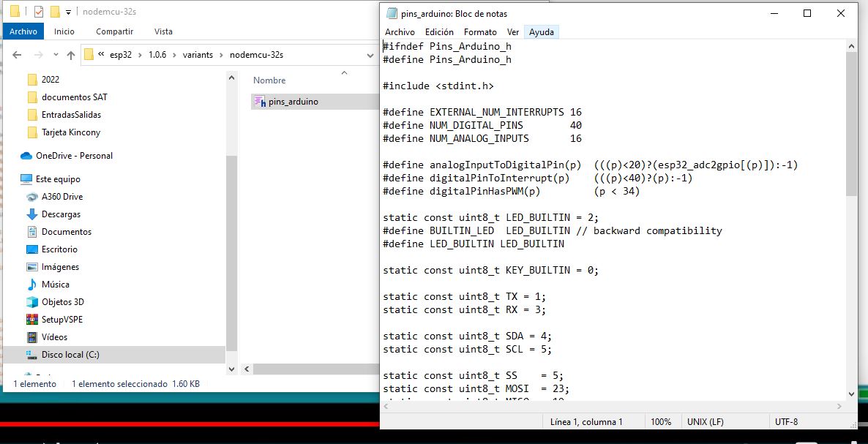Open the Formato menu in Notepad

click(480, 32)
